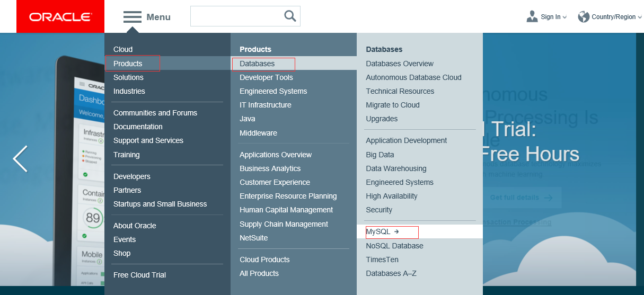
Task: Click the hamburger Menu icon
Action: click(x=132, y=17)
